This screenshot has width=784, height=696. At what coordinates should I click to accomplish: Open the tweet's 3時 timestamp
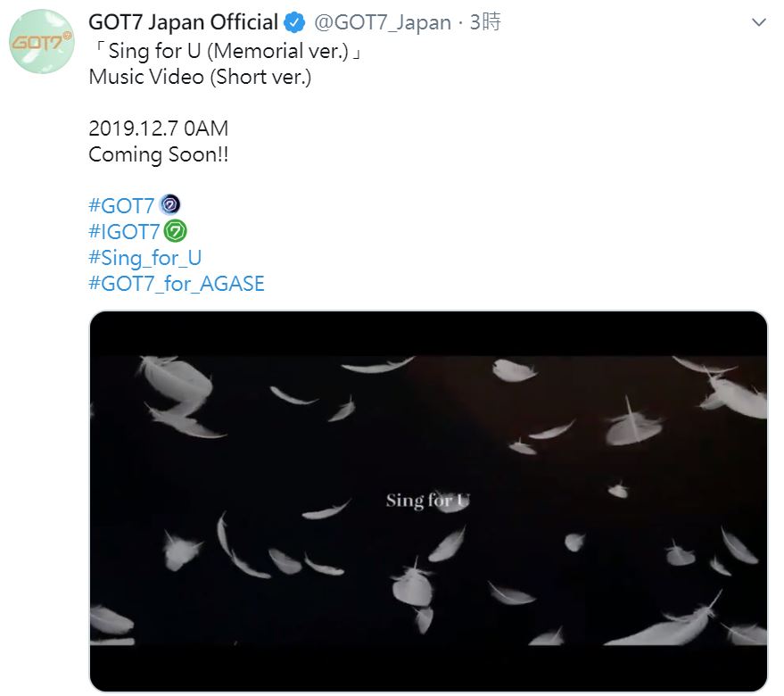pyautogui.click(x=485, y=23)
